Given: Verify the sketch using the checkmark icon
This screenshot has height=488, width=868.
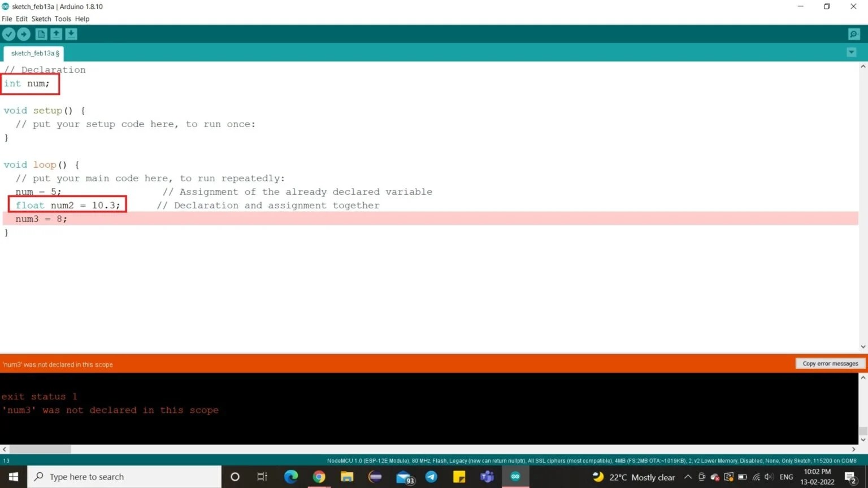Looking at the screenshot, I should point(9,34).
